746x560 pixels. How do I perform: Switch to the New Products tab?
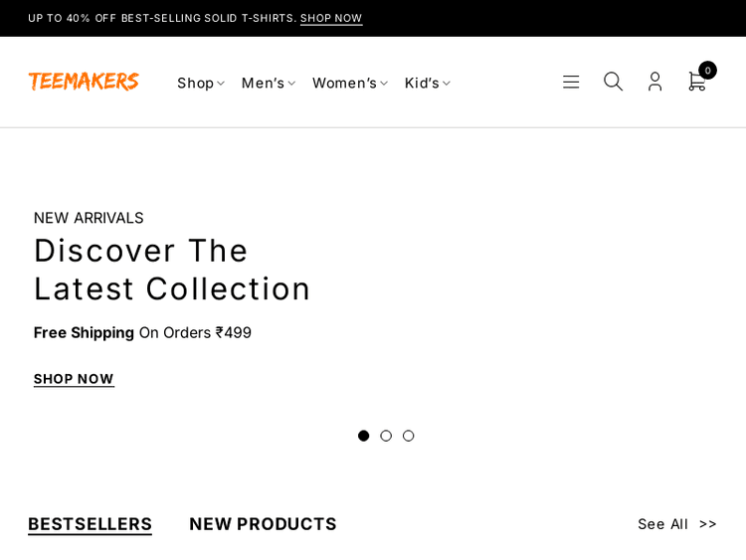point(263,524)
